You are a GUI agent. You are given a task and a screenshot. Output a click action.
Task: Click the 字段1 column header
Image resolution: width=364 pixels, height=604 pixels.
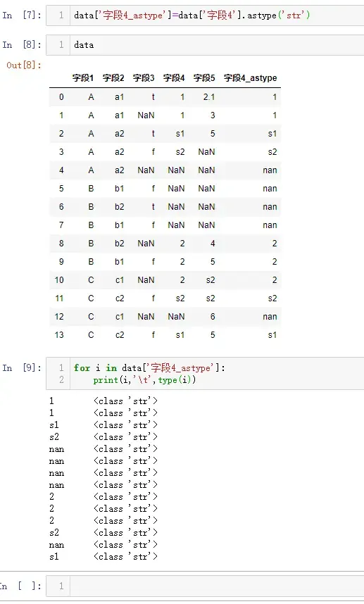83,78
